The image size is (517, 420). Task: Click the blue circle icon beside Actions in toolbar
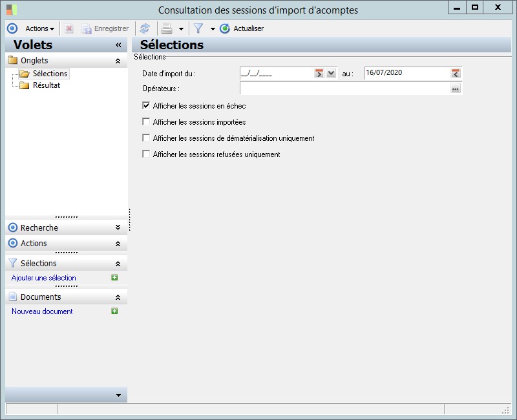coord(12,28)
